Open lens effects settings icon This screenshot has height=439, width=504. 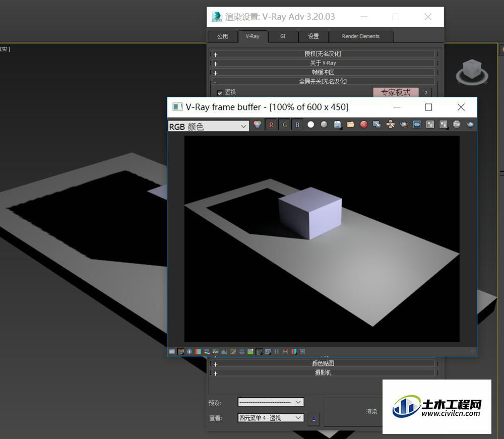point(302,352)
